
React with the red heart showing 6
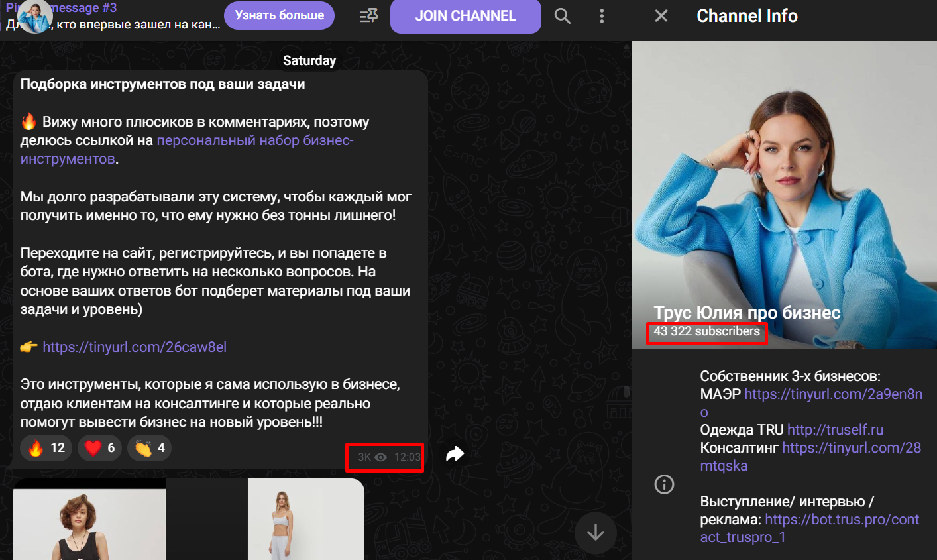click(100, 448)
